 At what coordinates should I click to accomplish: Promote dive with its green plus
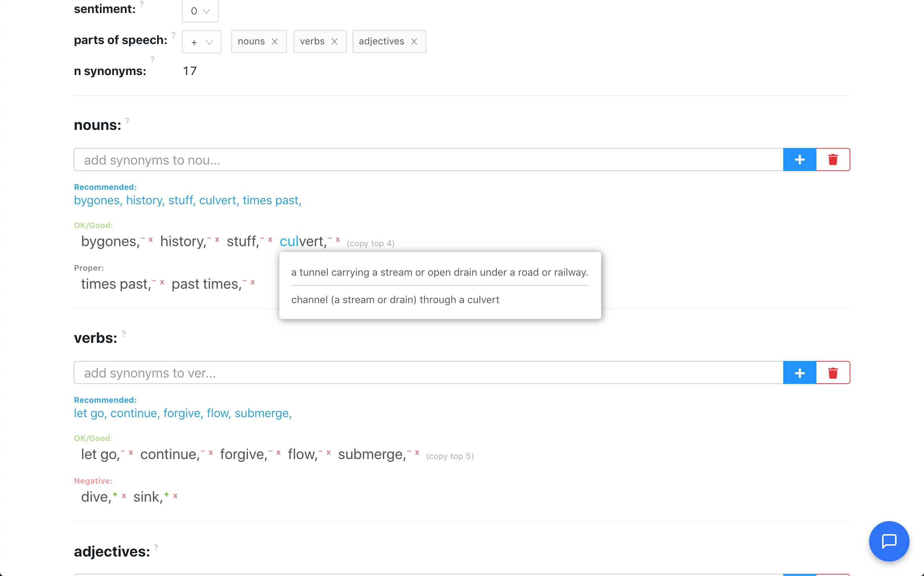tap(115, 494)
